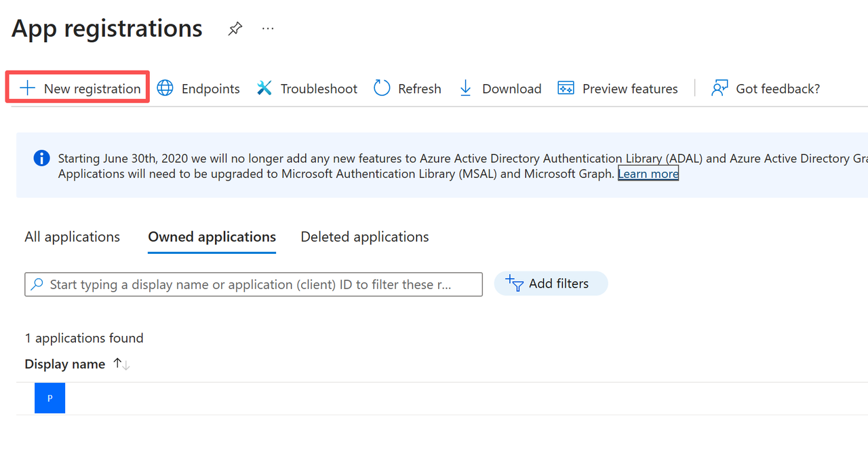Open Preview features
Viewport: 868px width, 473px height.
click(x=618, y=88)
